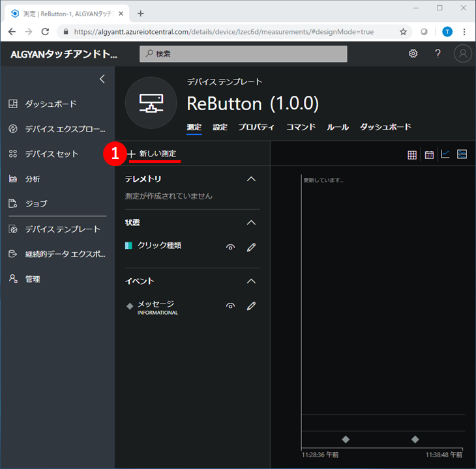This screenshot has width=476, height=469.
Task: Collapse the Telemetry (テレメトリ) section
Action: pos(251,179)
